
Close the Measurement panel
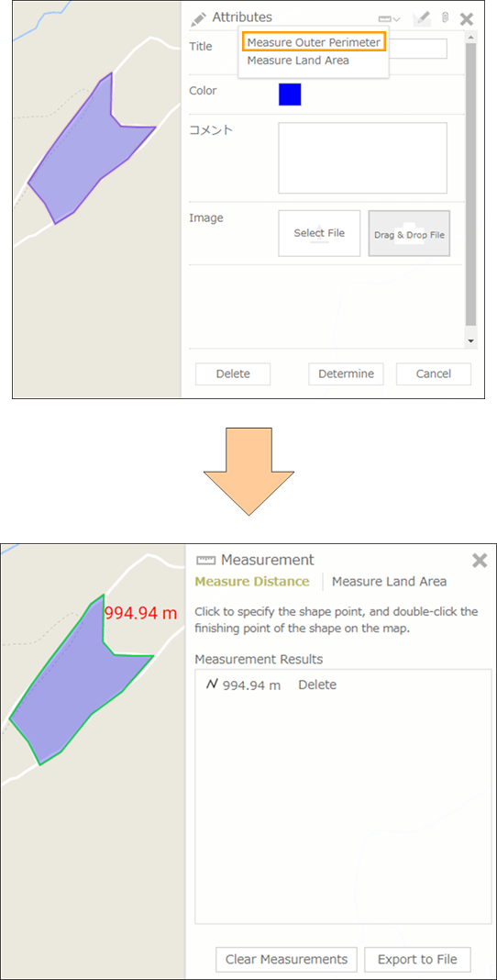coord(480,560)
